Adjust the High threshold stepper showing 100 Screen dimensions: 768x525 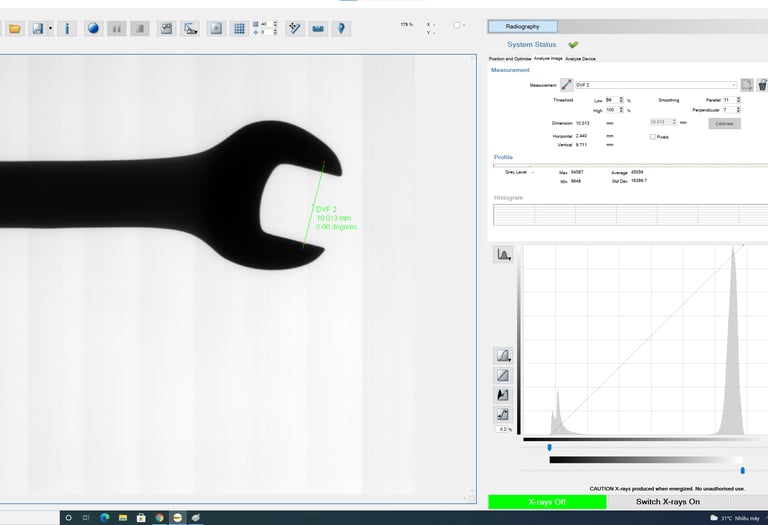pos(615,110)
